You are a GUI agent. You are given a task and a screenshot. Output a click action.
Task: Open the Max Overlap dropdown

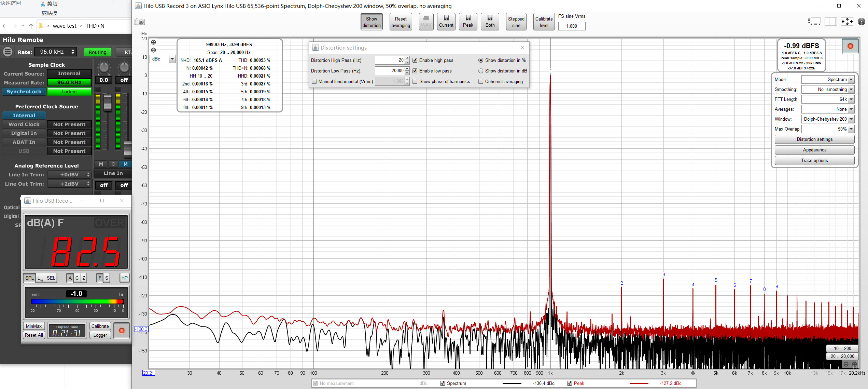click(828, 129)
